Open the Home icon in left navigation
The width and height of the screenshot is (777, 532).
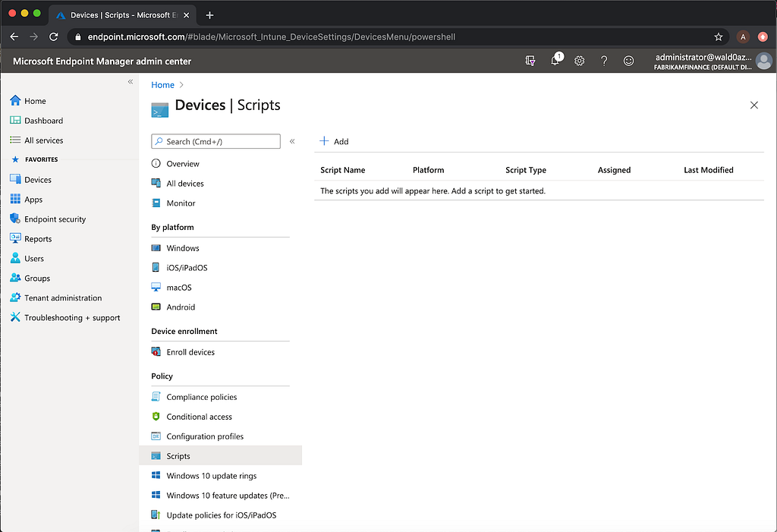15,101
